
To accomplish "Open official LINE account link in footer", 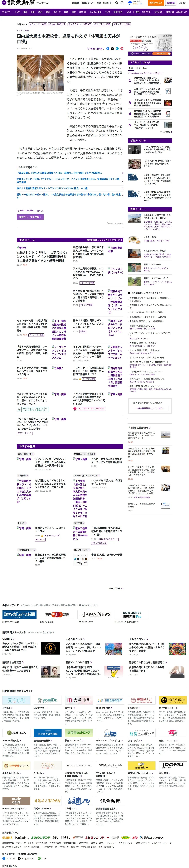I will click(x=42, y=858).
